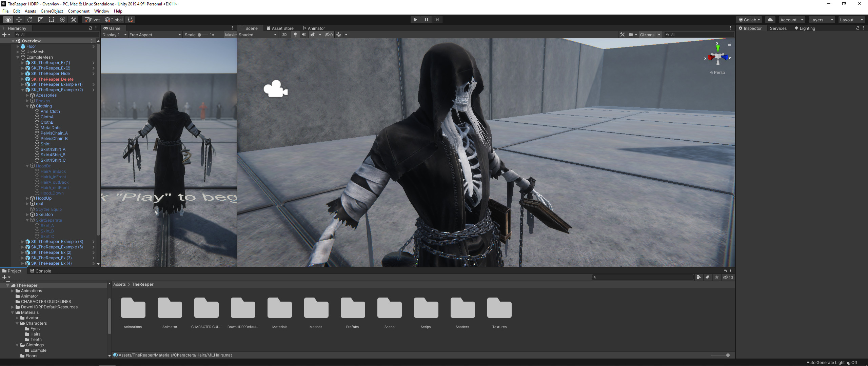Open the Scene view panel options menu
The image size is (868, 366).
(x=731, y=28)
